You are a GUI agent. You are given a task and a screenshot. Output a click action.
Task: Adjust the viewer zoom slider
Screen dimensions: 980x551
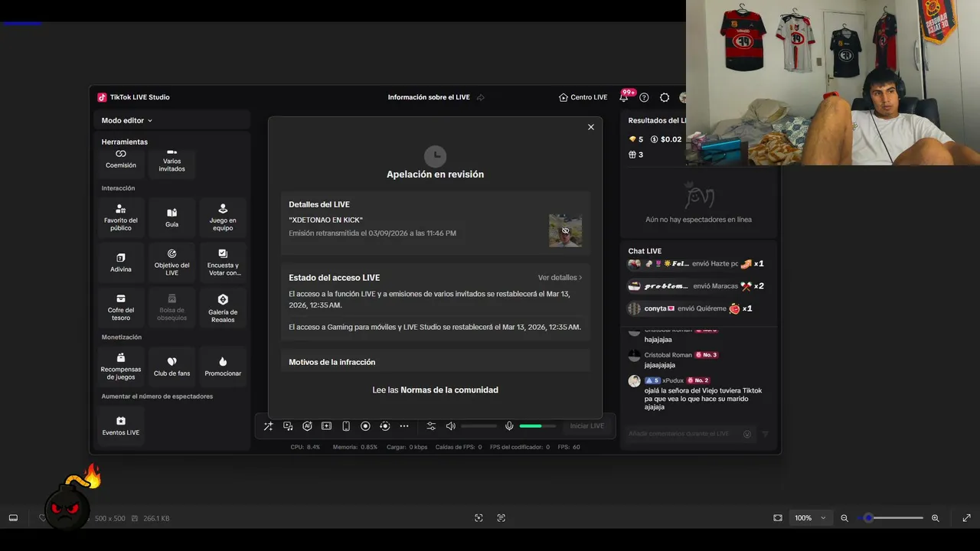pyautogui.click(x=890, y=518)
